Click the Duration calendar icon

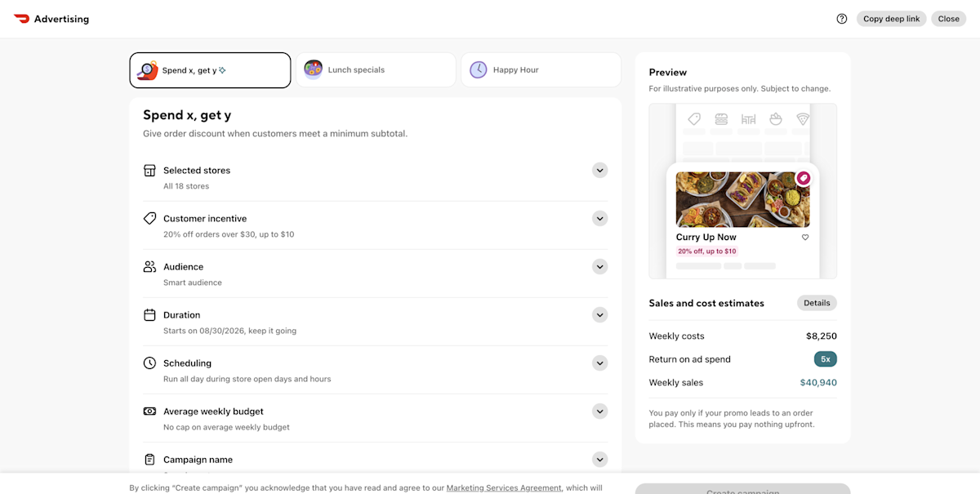click(149, 315)
